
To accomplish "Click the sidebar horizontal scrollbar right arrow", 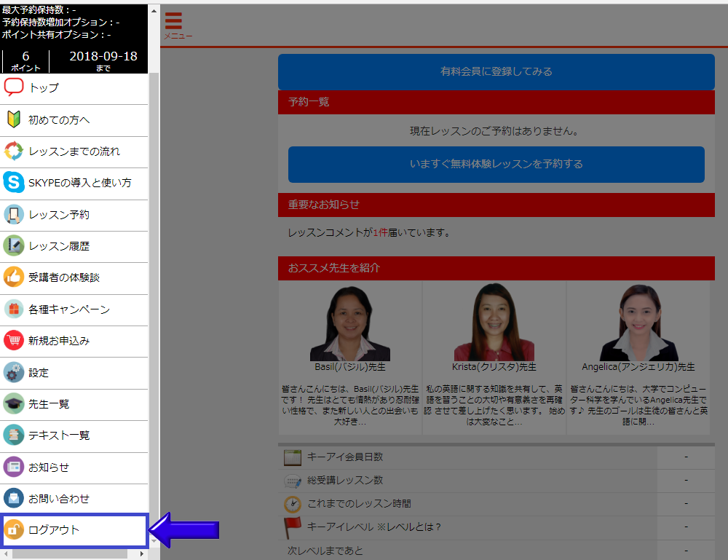I will click(x=142, y=554).
